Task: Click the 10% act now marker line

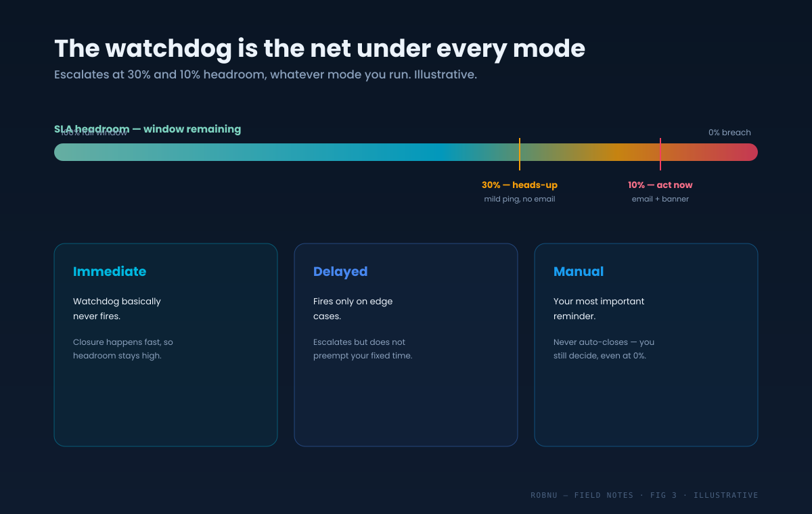Action: coord(660,154)
